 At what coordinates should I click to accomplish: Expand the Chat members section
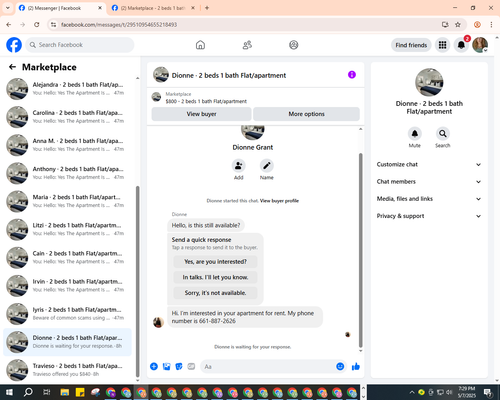[429, 182]
